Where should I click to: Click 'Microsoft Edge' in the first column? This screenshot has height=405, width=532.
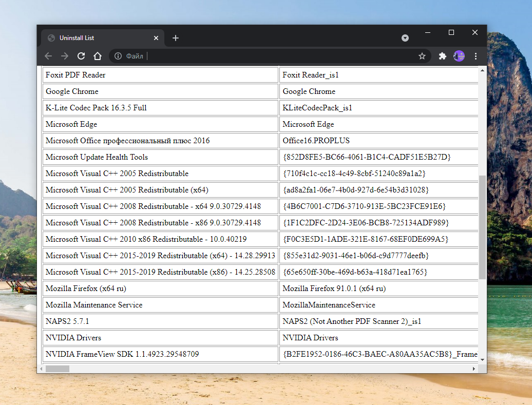pyautogui.click(x=161, y=124)
